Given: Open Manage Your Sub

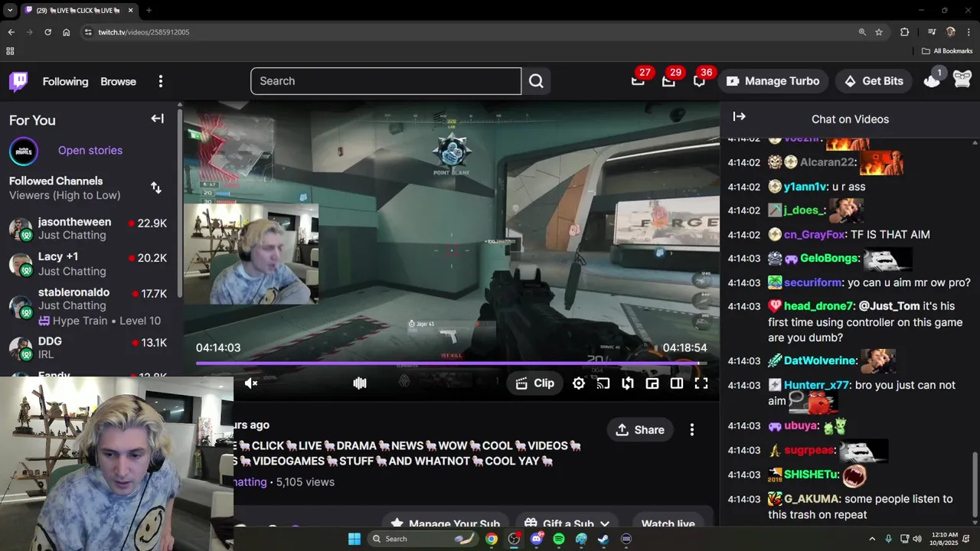Looking at the screenshot, I should click(x=445, y=523).
